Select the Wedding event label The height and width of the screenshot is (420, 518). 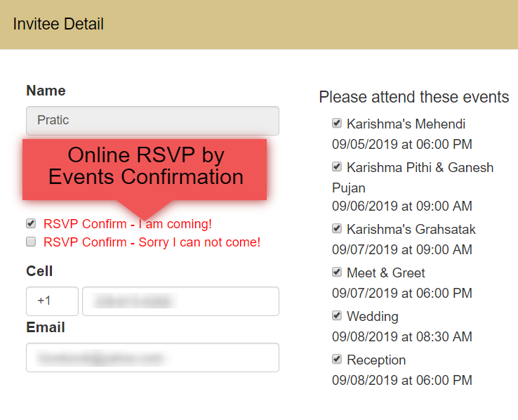(373, 317)
